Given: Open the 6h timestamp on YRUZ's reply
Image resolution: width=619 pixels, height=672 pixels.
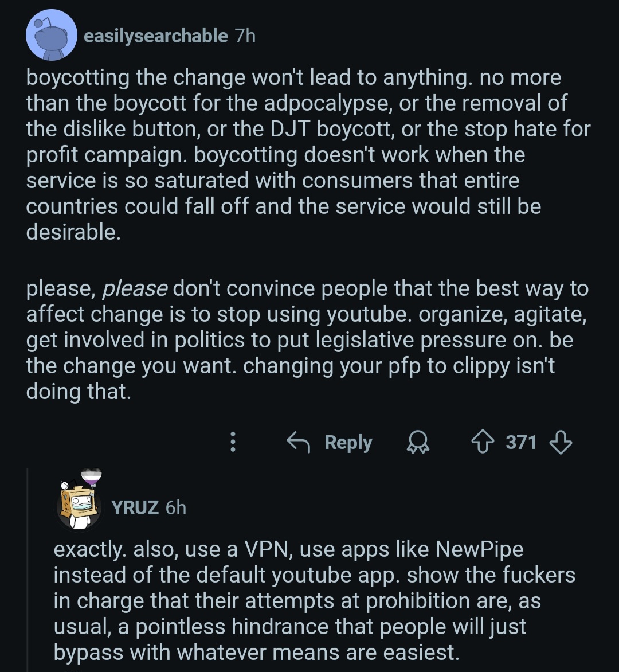Looking at the screenshot, I should [175, 507].
